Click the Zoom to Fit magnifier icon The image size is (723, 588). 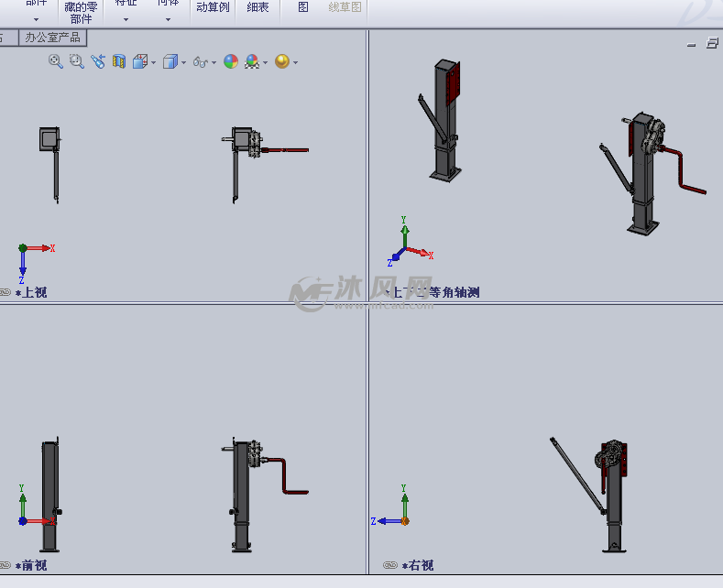55,61
